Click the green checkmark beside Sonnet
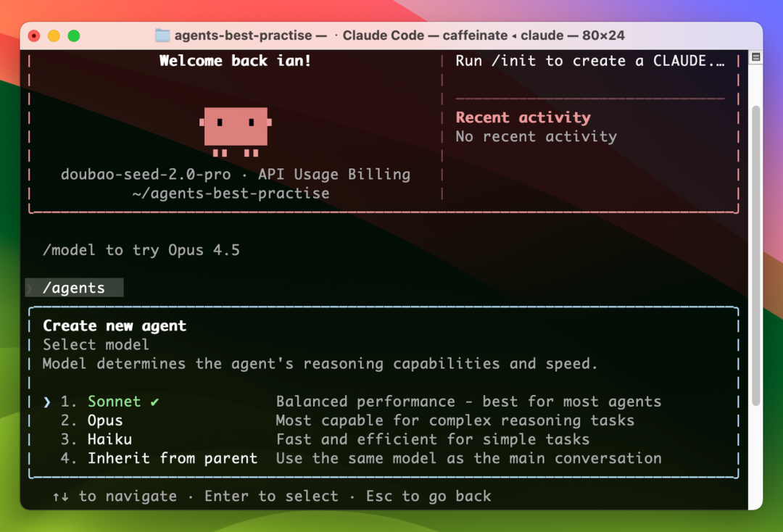783x532 pixels. click(x=155, y=402)
